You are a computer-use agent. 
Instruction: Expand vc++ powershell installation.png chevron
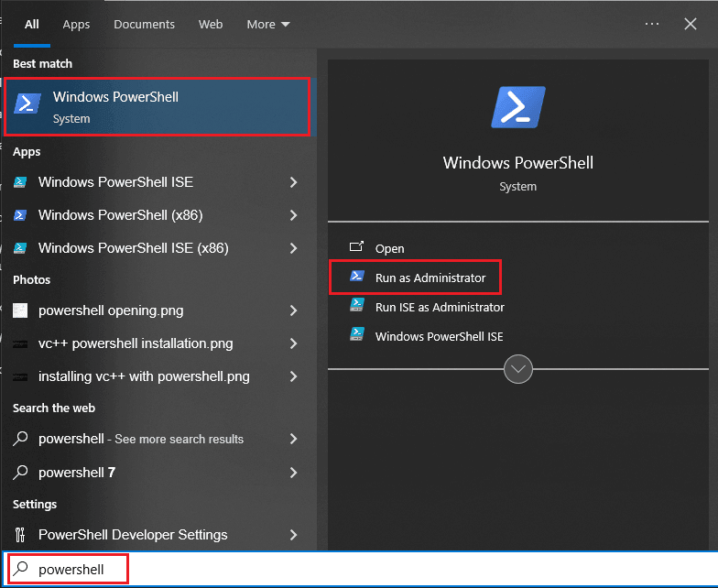293,343
